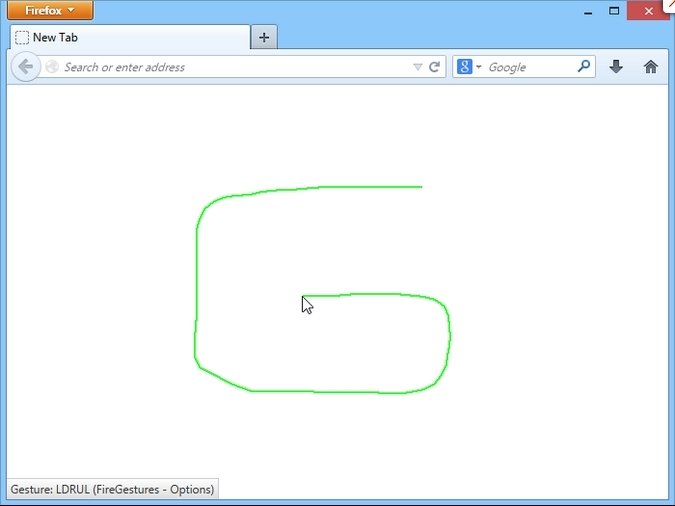
Task: Open the orange Firefox menu button
Action: (x=50, y=10)
